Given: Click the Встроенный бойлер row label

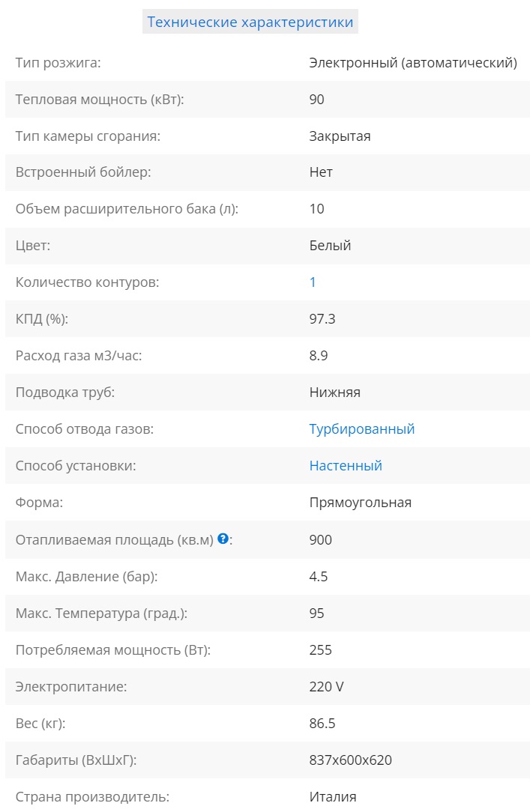Looking at the screenshot, I should coord(83,172).
